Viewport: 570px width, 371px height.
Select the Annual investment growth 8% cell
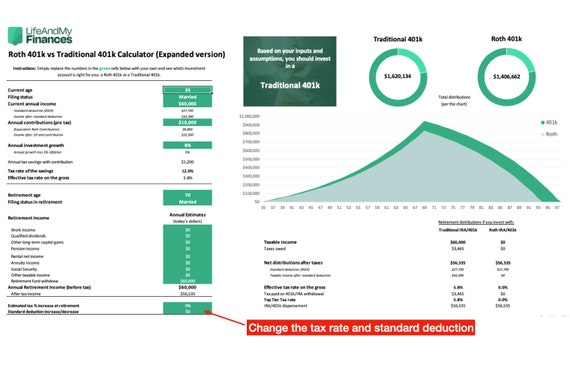(x=187, y=145)
